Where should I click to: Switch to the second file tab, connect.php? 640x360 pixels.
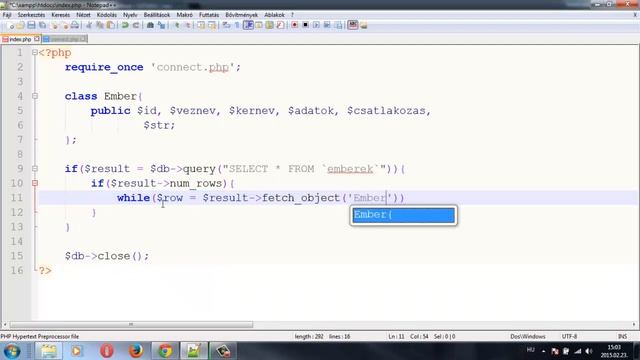tap(64, 39)
